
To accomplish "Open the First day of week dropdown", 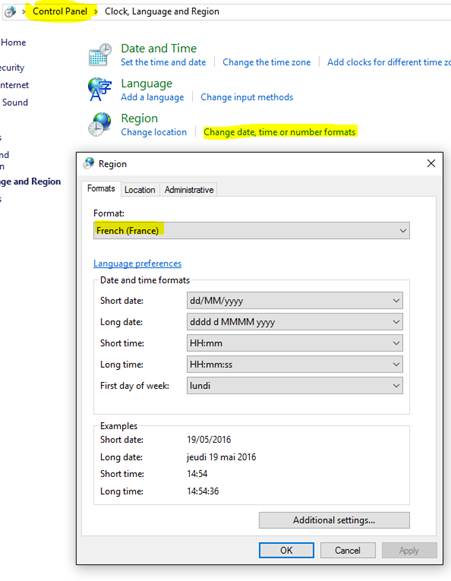I will 295,386.
